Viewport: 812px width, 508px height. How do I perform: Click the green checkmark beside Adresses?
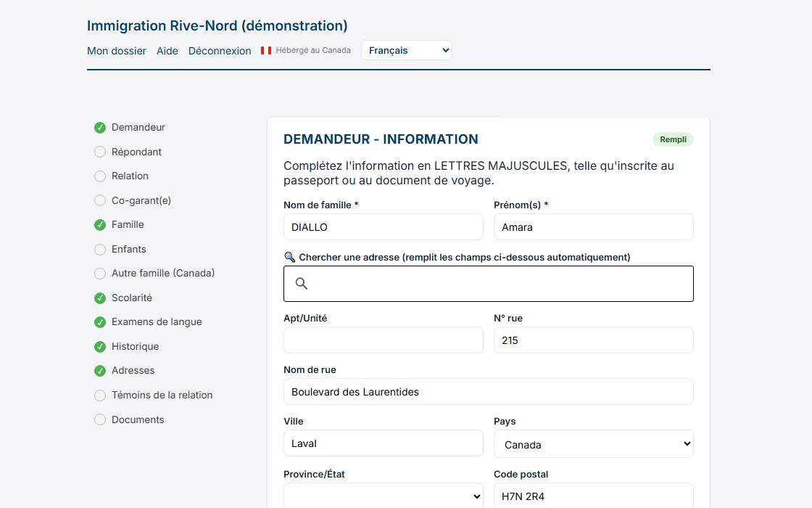click(100, 371)
